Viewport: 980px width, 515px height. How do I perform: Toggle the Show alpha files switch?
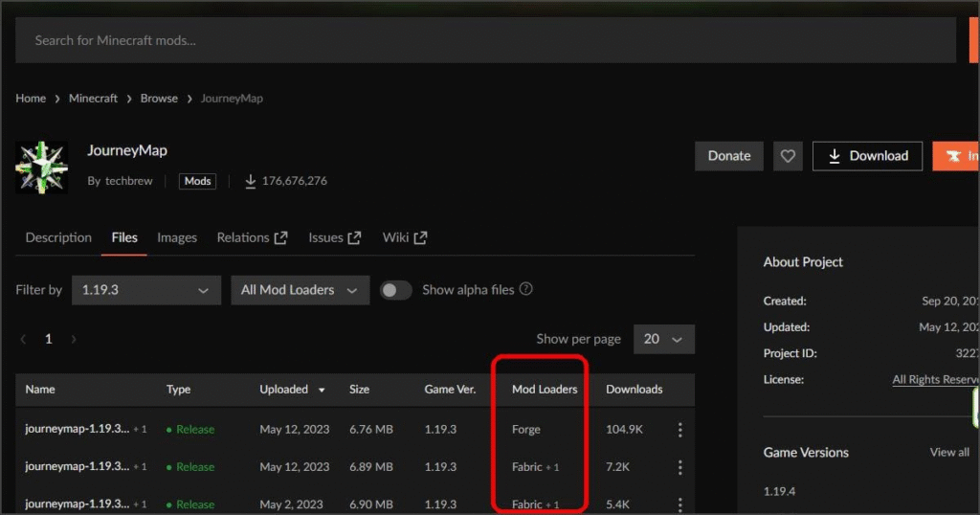pos(395,290)
